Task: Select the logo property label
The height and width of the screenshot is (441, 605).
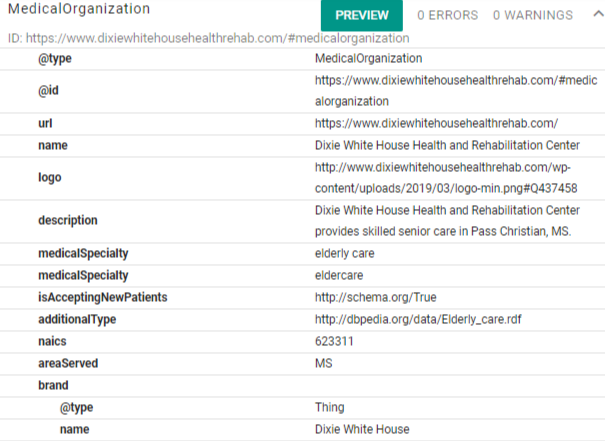Action: (50, 177)
